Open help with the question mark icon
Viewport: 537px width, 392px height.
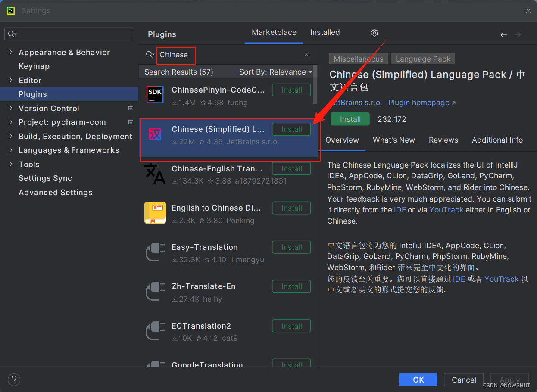tap(14, 380)
